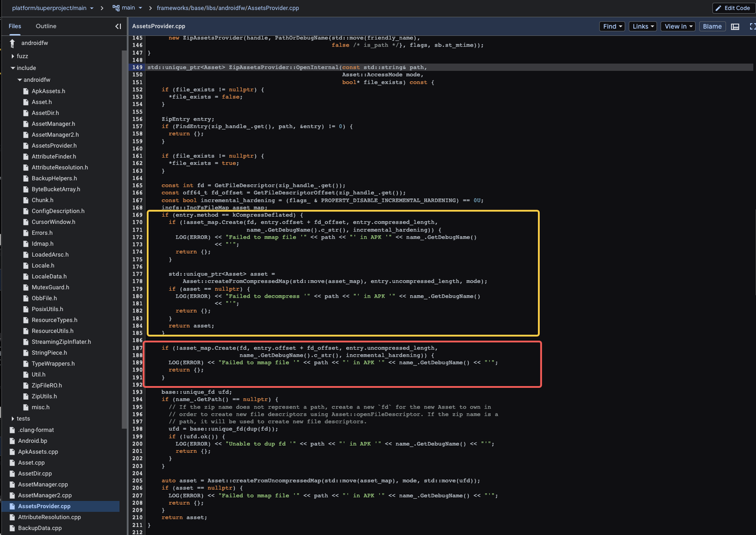Image resolution: width=756 pixels, height=535 pixels.
Task: Click the file icon beside Chunk.h
Action: pos(26,200)
